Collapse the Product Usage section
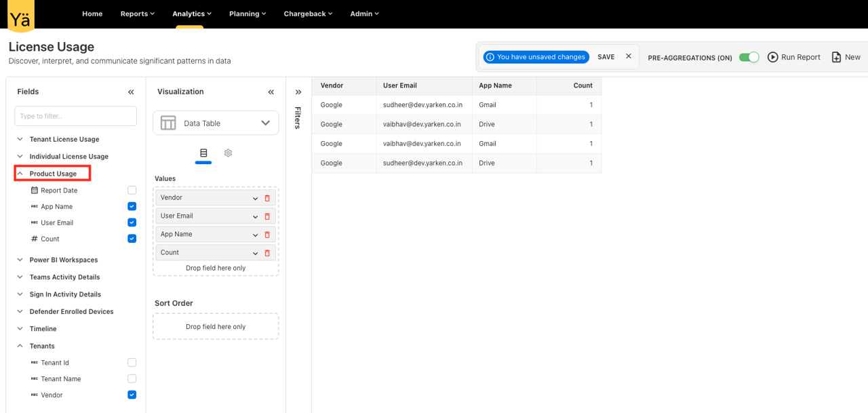 [19, 173]
